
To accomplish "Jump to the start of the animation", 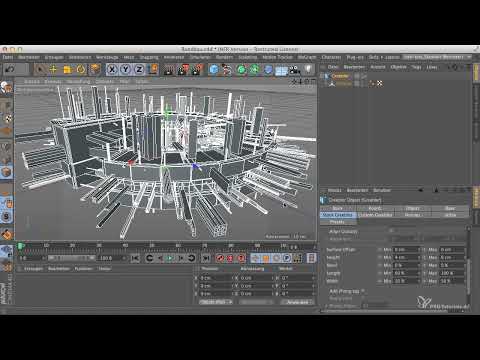I will click(x=135, y=258).
